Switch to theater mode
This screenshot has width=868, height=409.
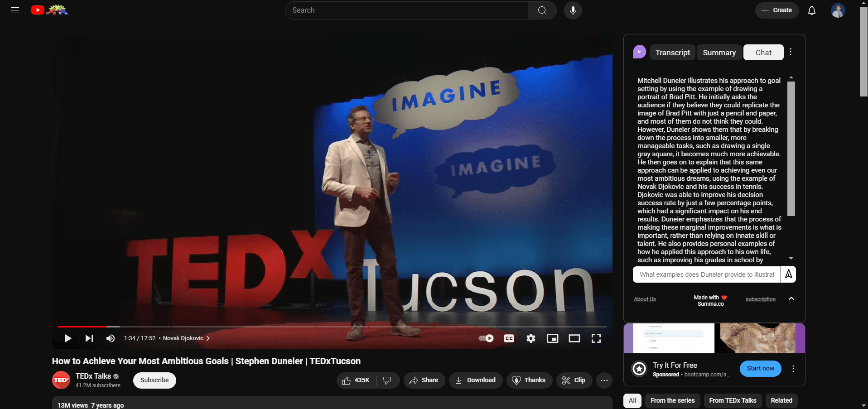(x=574, y=338)
